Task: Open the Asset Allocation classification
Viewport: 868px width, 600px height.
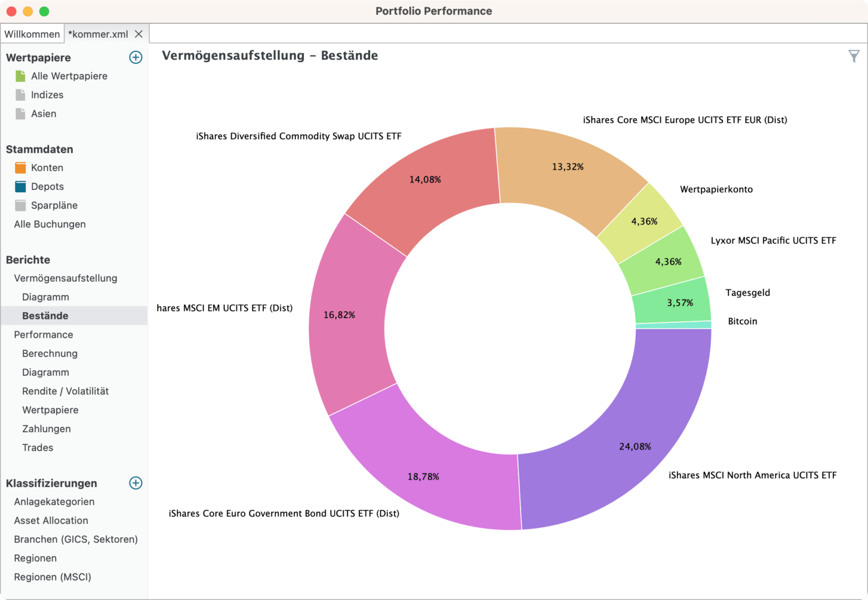Action: tap(51, 520)
